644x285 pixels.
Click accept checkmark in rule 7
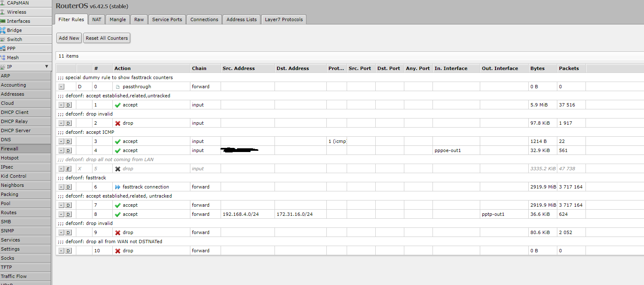pyautogui.click(x=118, y=205)
